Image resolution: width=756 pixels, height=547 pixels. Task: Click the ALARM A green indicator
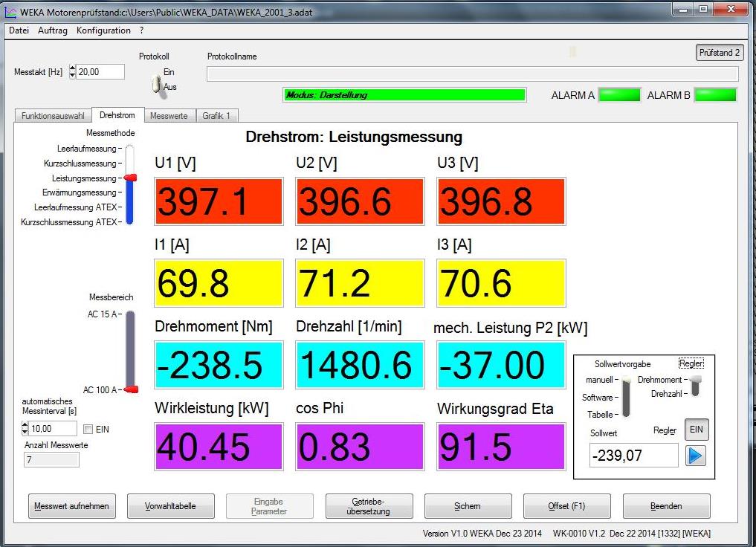point(619,95)
